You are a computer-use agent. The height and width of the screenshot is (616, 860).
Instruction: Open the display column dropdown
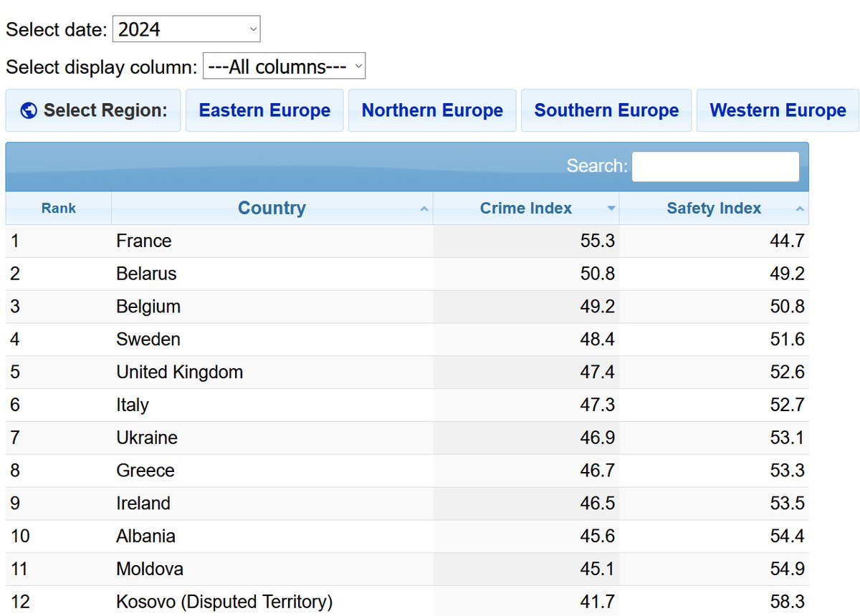285,67
